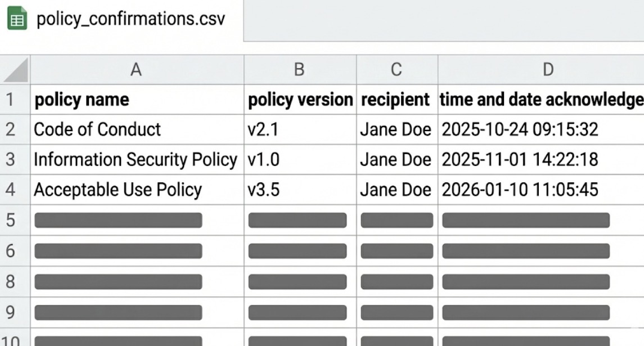Select row 1 header

pyautogui.click(x=15, y=100)
